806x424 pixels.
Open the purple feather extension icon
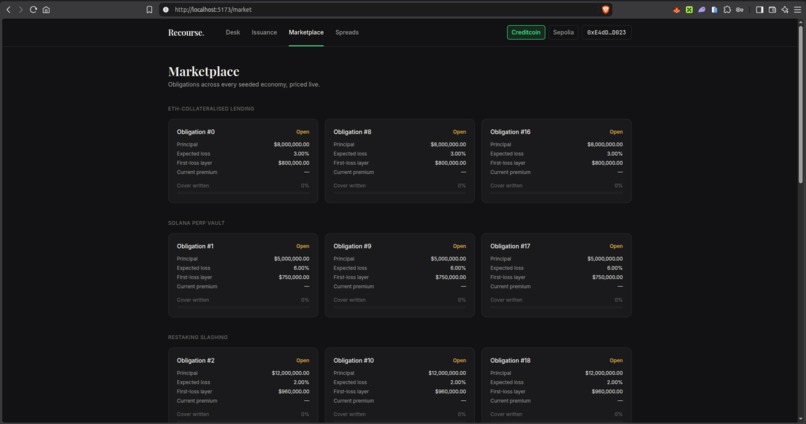coord(702,10)
